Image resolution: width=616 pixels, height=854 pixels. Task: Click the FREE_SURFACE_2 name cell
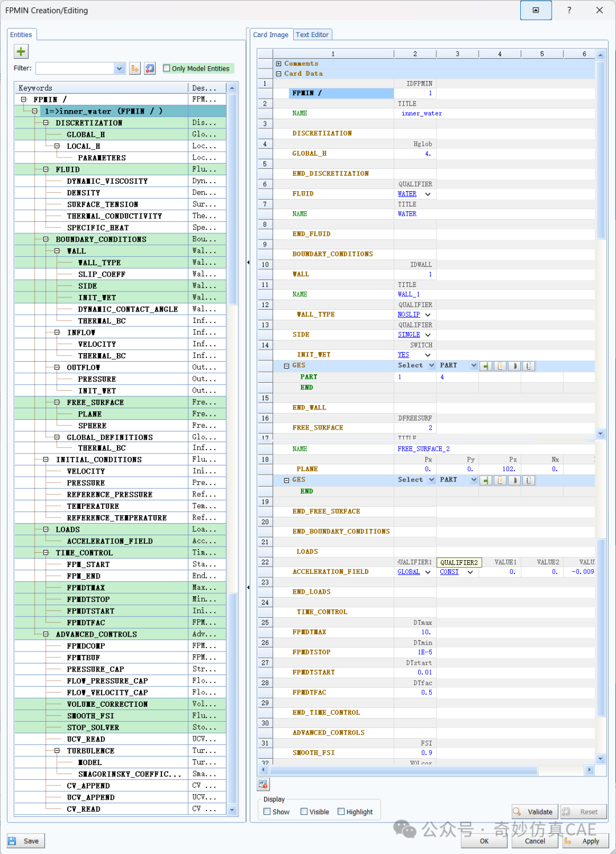click(x=424, y=450)
